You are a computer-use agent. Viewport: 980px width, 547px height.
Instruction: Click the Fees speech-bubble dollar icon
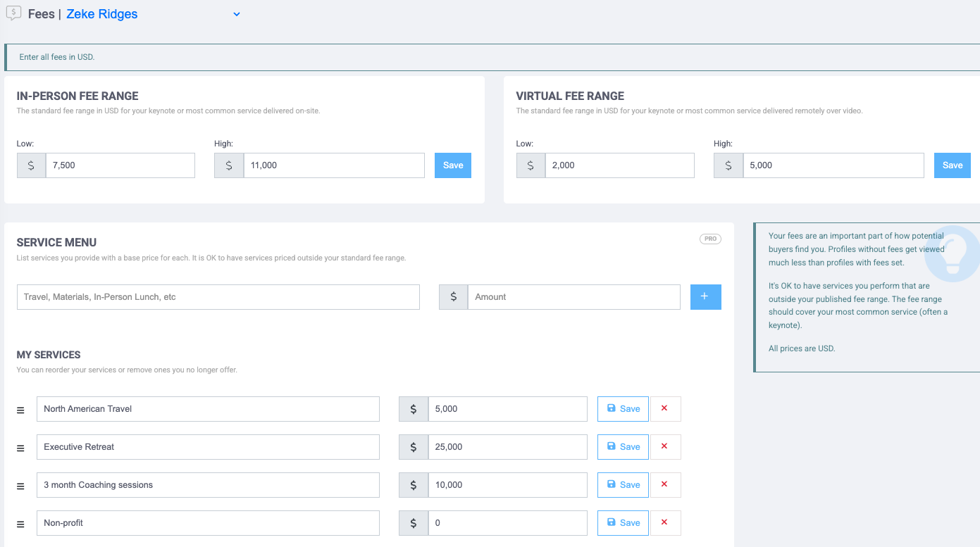[x=13, y=13]
